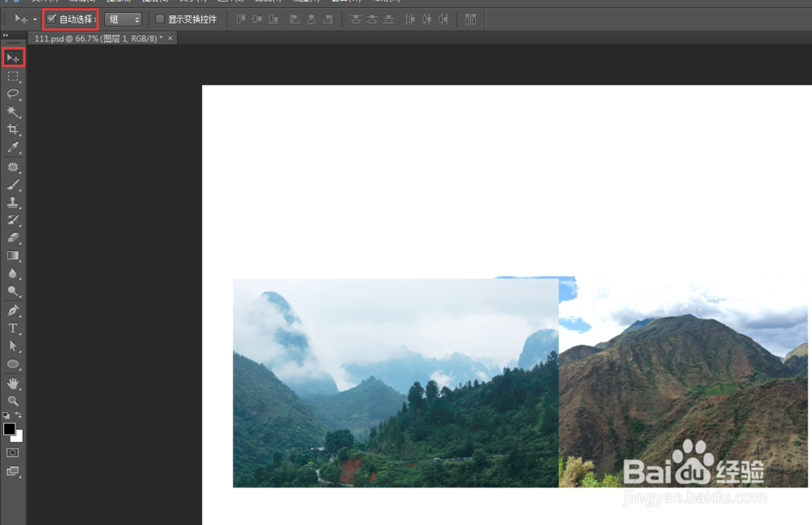Select the Gradient tool
Image resolution: width=812 pixels, height=525 pixels.
pos(12,255)
